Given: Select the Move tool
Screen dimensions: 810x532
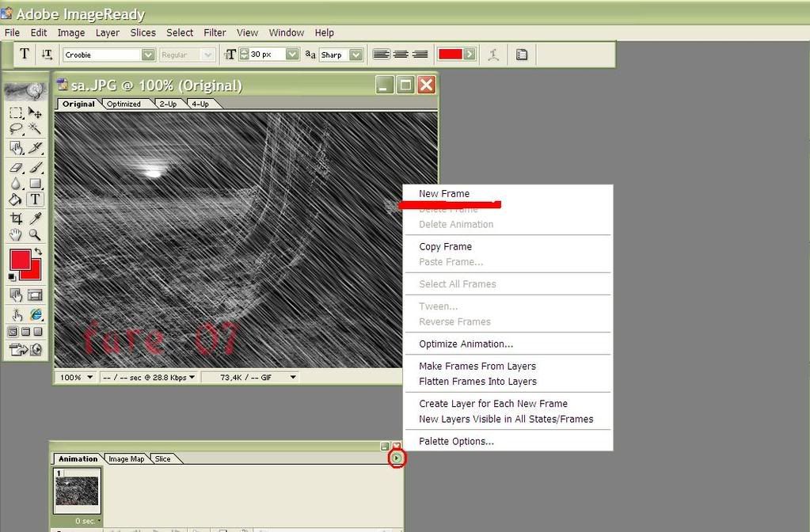Looking at the screenshot, I should click(35, 112).
